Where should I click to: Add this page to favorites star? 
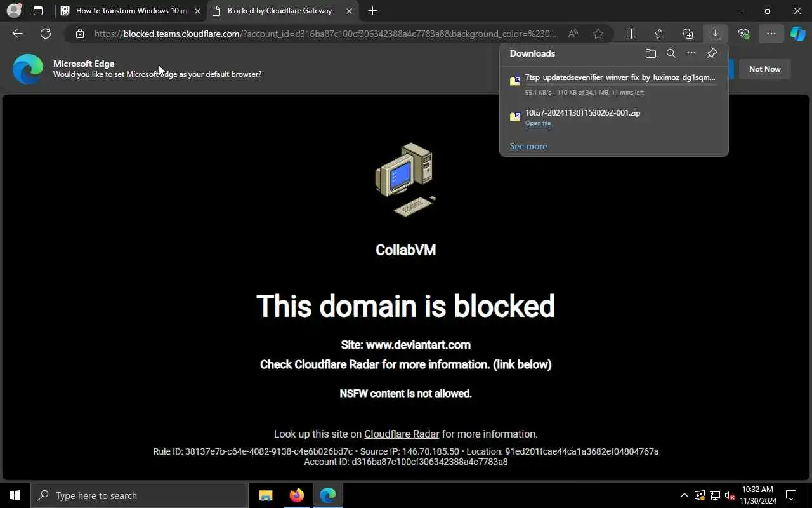coord(598,34)
